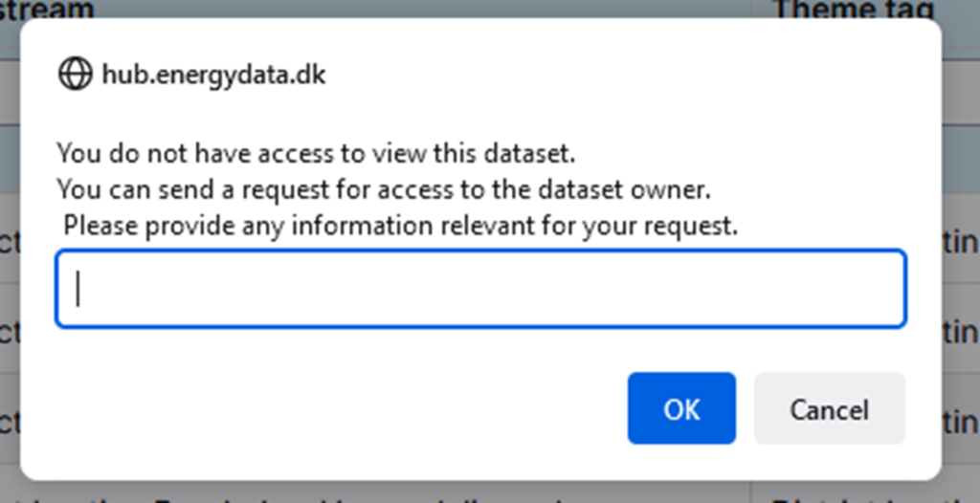The image size is (980, 503).
Task: Cancel the access request dialog
Action: pos(829,408)
